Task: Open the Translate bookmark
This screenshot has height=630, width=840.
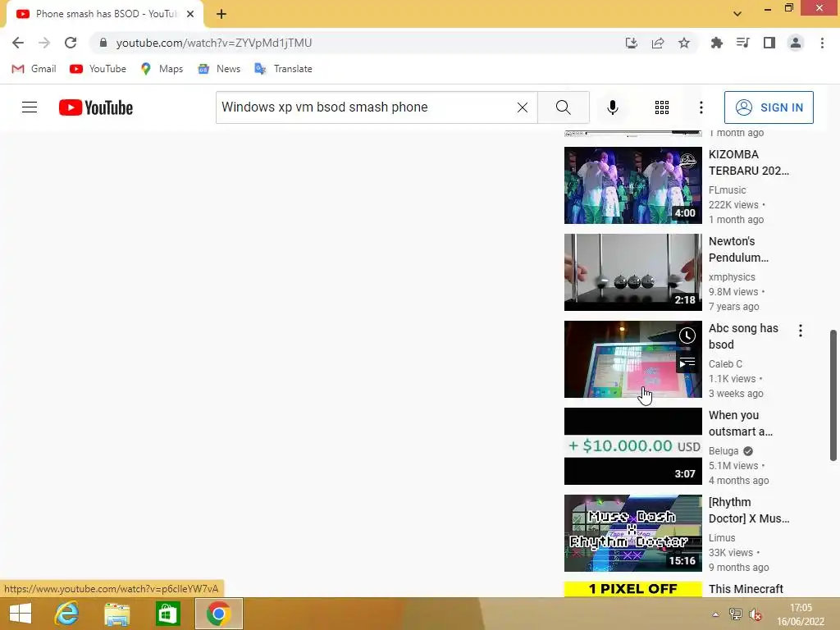Action: [x=283, y=69]
